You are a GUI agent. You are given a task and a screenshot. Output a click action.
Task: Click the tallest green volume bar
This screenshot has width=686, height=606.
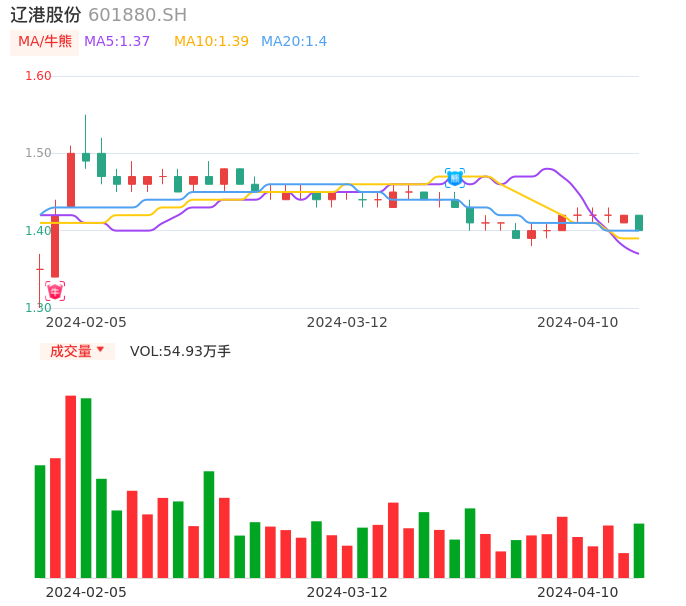[86, 488]
